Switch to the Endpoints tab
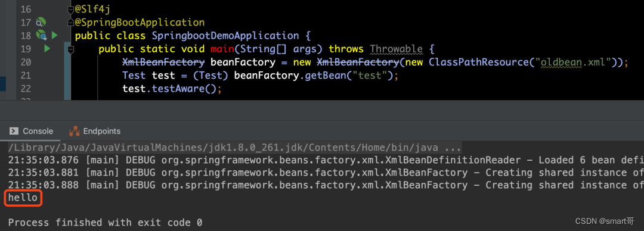 95,132
